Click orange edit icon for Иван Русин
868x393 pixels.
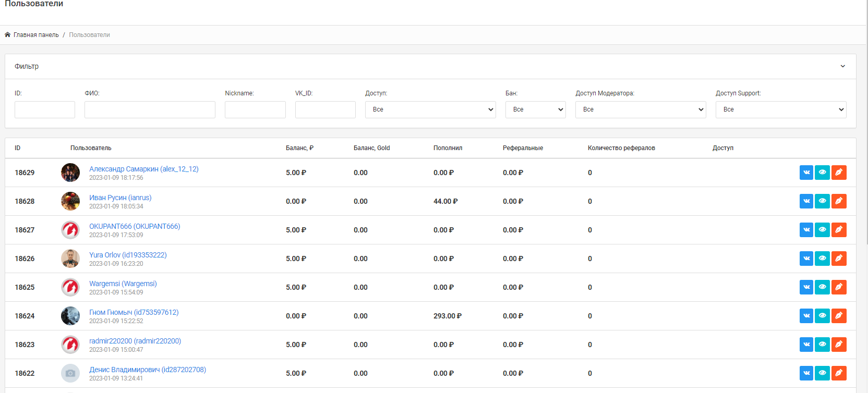tap(839, 201)
